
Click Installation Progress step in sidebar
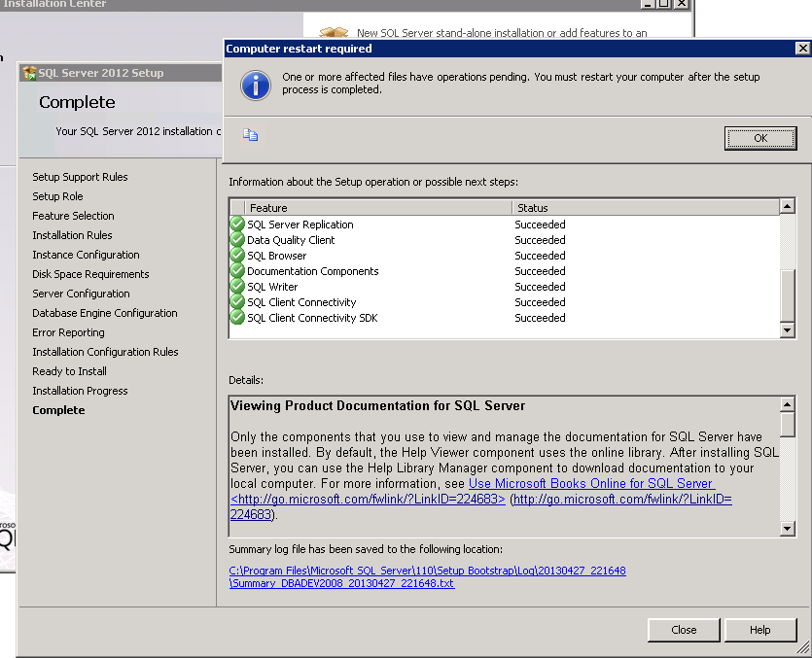pyautogui.click(x=80, y=391)
